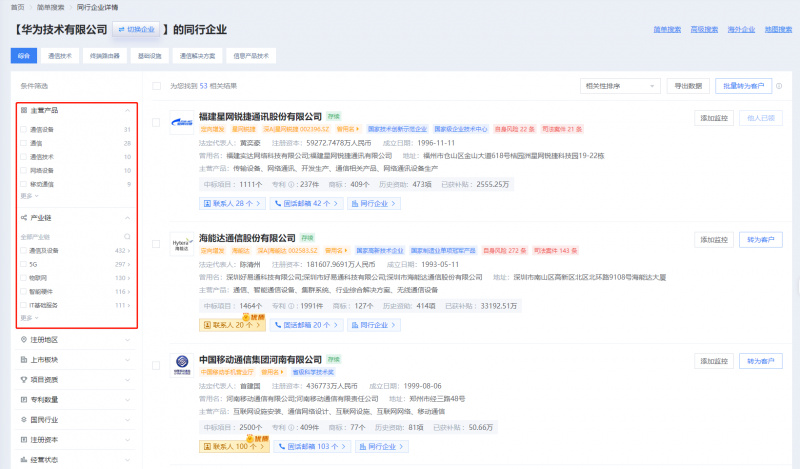Image resolution: width=800 pixels, height=469 pixels.
Task: Open 联系人 20 个 premium contacts button
Action: pos(232,325)
